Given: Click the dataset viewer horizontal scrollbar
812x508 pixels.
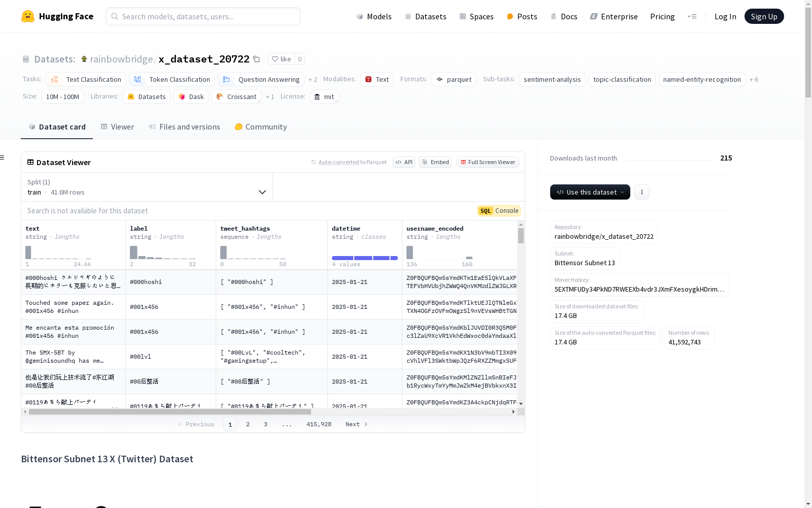Looking at the screenshot, I should [170, 411].
